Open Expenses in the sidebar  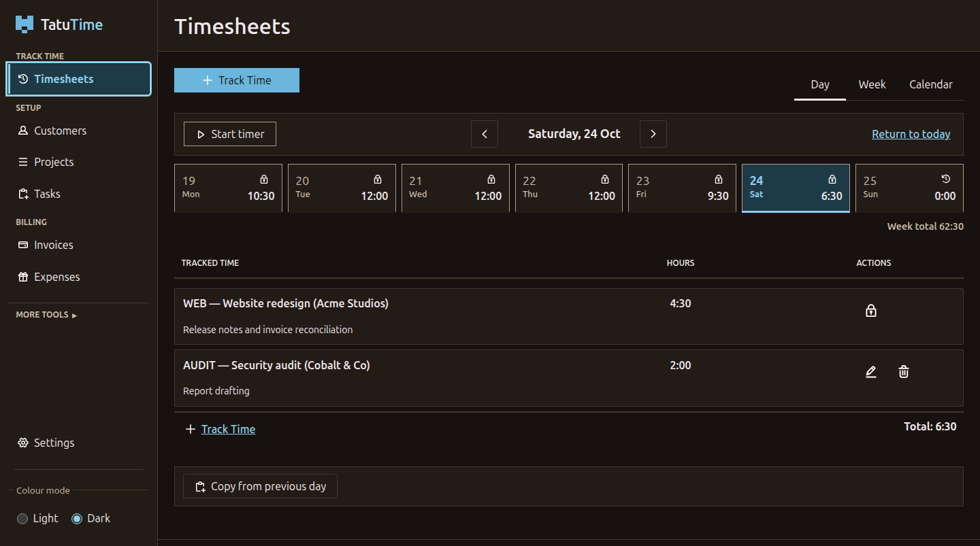pyautogui.click(x=79, y=277)
